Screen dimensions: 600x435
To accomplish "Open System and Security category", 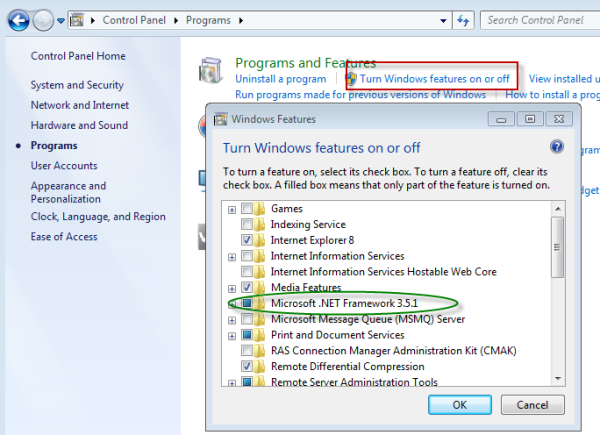I will point(77,86).
